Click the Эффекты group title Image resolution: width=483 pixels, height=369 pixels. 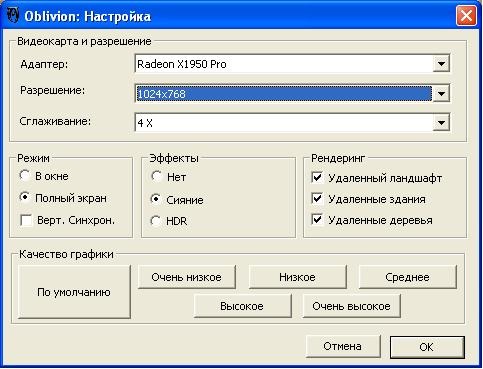pyautogui.click(x=174, y=158)
